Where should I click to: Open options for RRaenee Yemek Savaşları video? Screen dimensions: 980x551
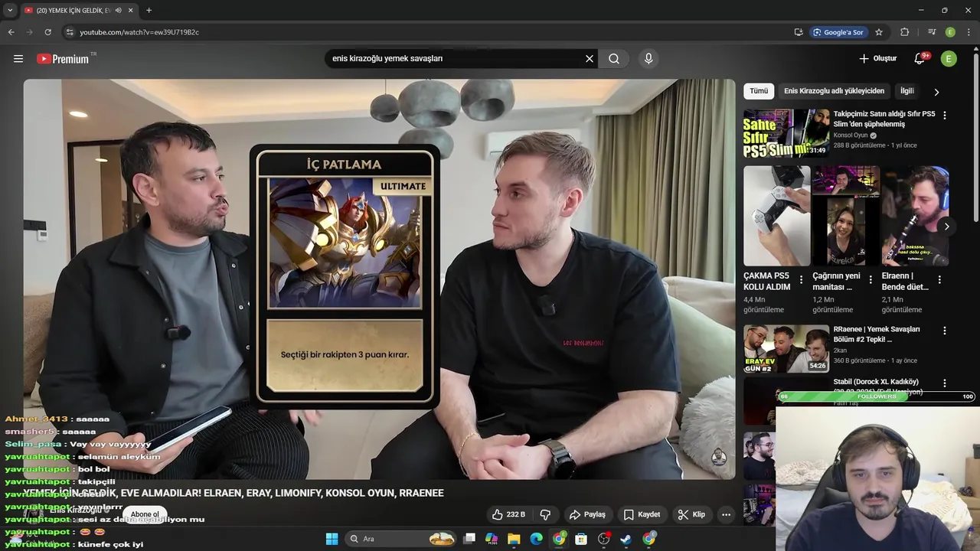click(x=944, y=331)
